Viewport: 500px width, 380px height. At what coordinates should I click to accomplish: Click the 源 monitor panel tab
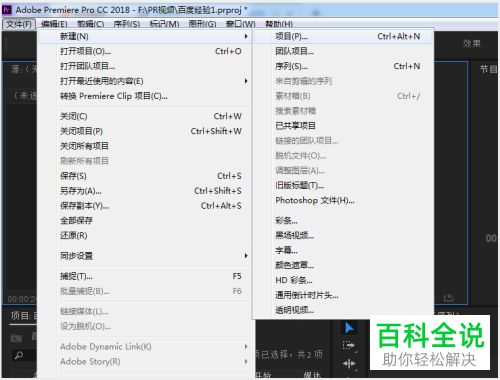point(24,69)
